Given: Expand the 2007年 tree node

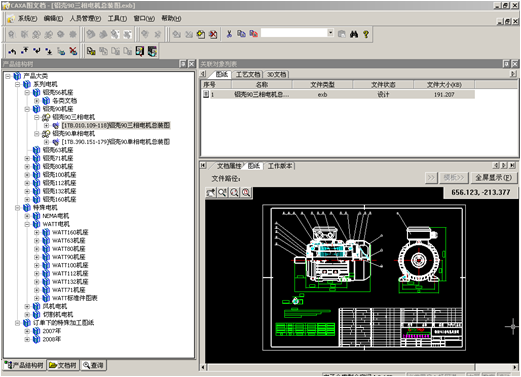Looking at the screenshot, I should (x=27, y=331).
